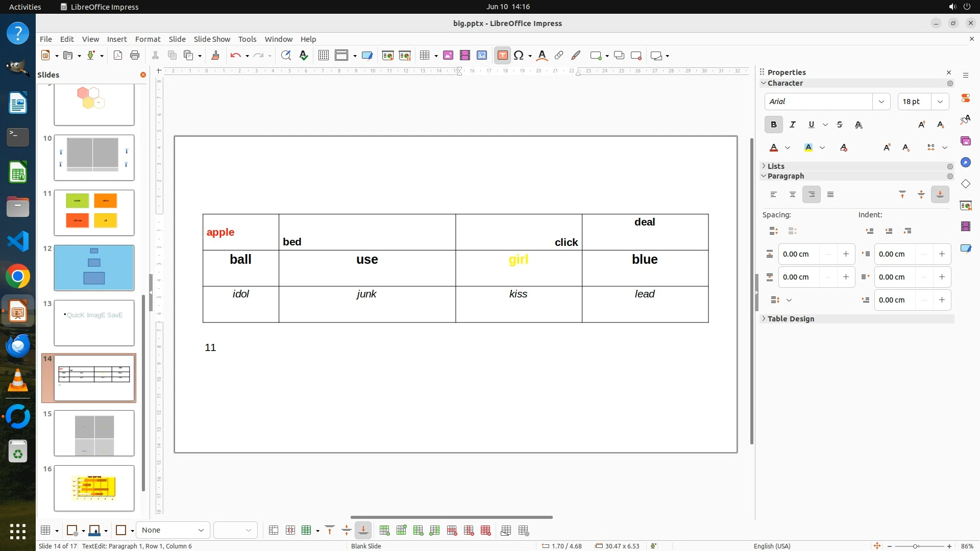Open the font name dropdown
The image size is (980, 551).
click(x=881, y=102)
